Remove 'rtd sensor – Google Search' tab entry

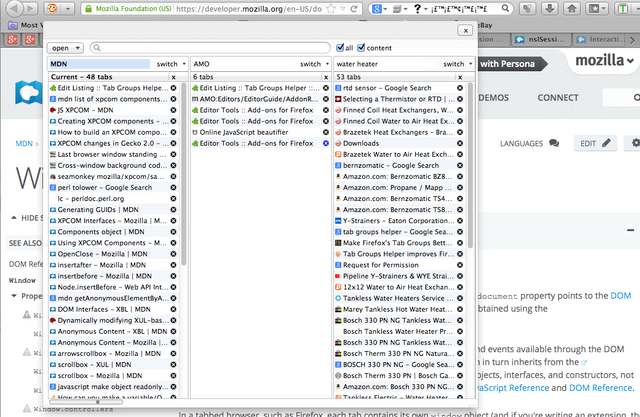click(460, 88)
